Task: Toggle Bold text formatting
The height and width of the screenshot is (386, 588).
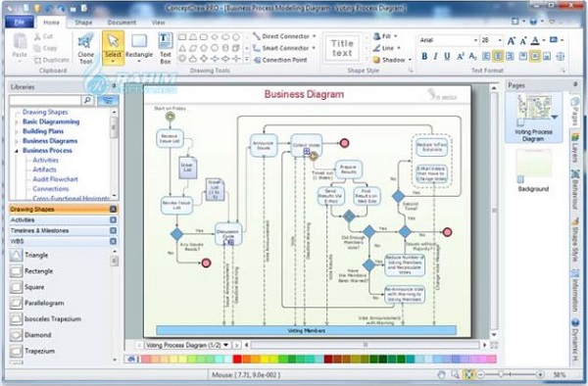Action: [x=424, y=56]
